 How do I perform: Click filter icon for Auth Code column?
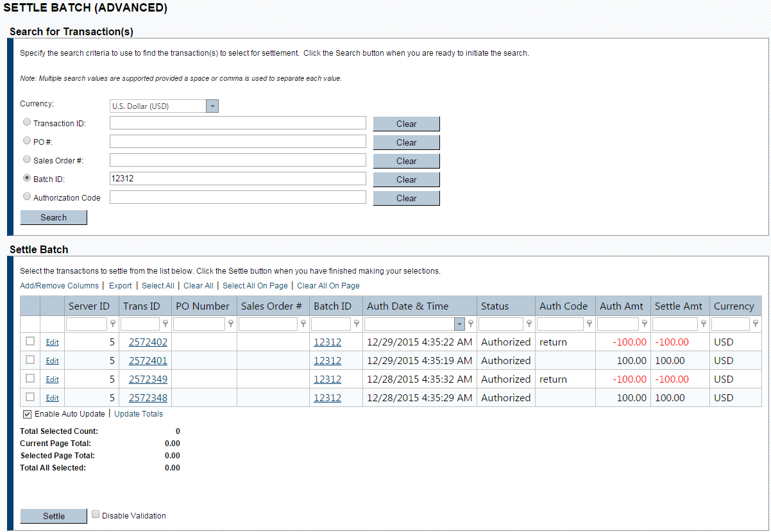pos(589,324)
